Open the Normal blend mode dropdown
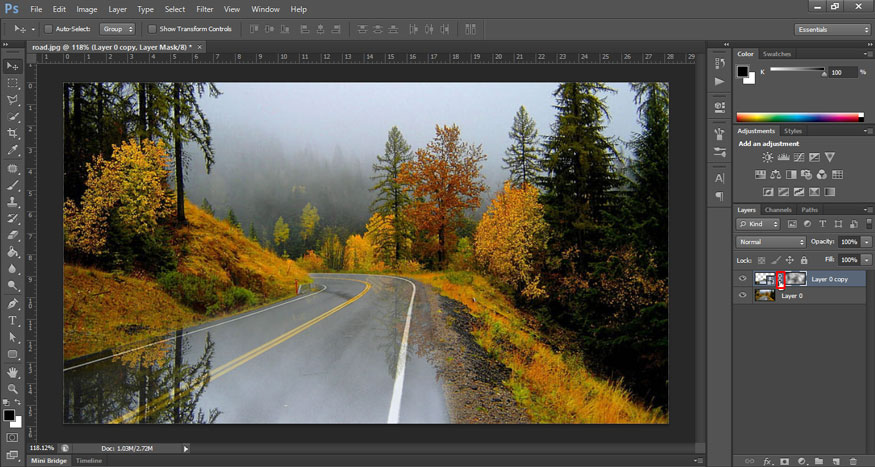Screen dimensions: 875x467 770,242
